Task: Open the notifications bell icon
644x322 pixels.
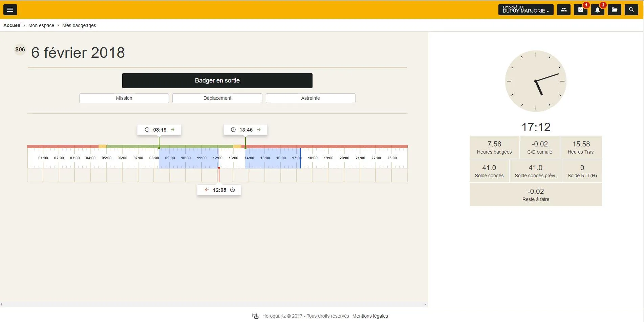Action: 598,10
